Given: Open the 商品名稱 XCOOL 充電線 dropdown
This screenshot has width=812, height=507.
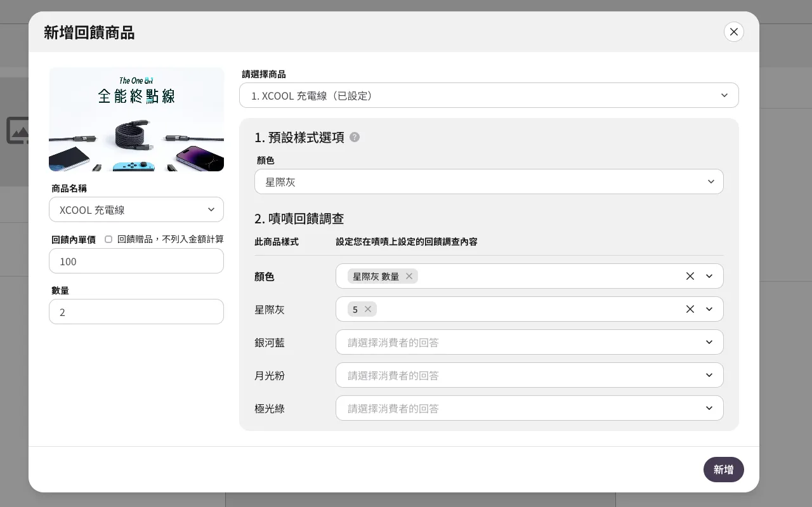Looking at the screenshot, I should pyautogui.click(x=136, y=209).
